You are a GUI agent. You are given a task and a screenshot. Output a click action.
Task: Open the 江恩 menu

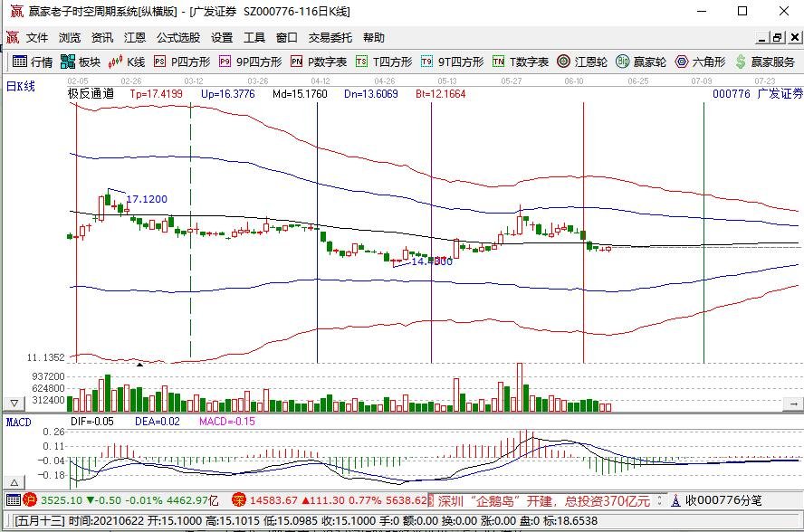coord(135,37)
